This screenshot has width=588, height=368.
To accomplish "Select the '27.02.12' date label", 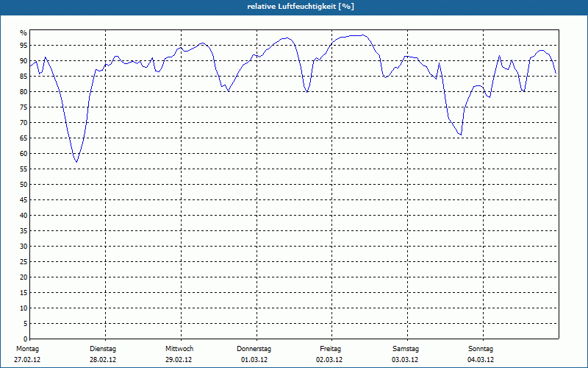I will click(27, 360).
